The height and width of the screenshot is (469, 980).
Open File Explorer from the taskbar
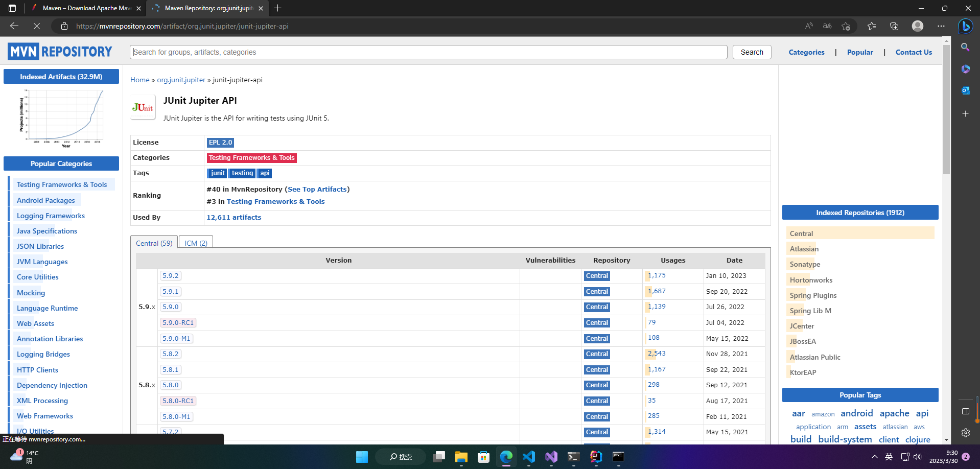pyautogui.click(x=461, y=457)
